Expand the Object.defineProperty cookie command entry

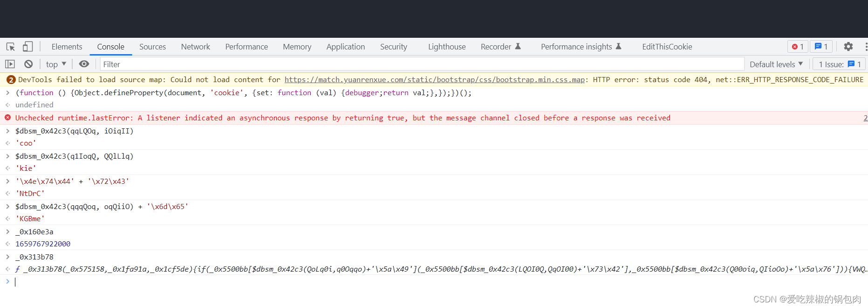8,92
